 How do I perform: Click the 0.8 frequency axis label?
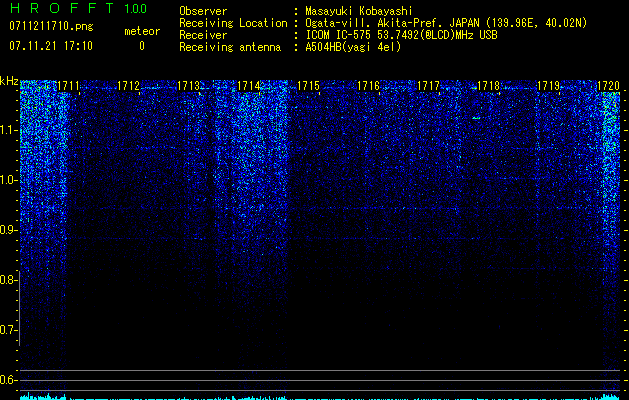click(x=9, y=280)
